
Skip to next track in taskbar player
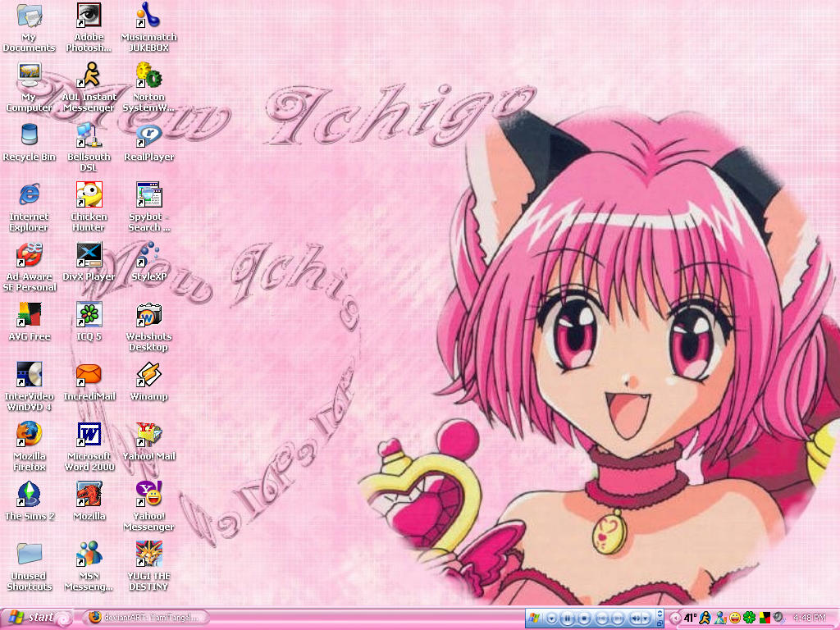coord(618,619)
